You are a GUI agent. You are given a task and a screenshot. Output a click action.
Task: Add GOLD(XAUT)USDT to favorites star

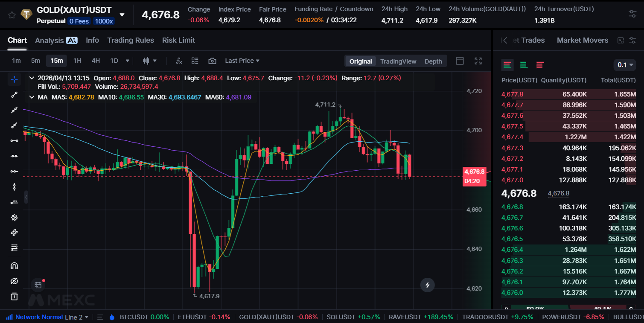[12, 15]
